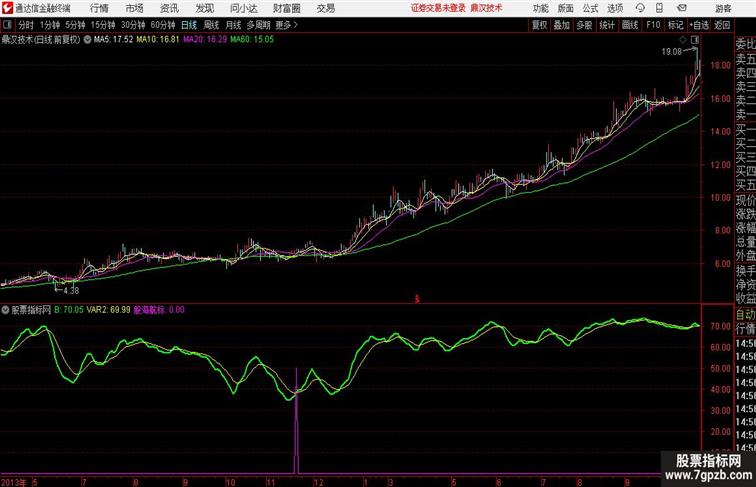Click the 证券交易未登录 login link

(438, 8)
